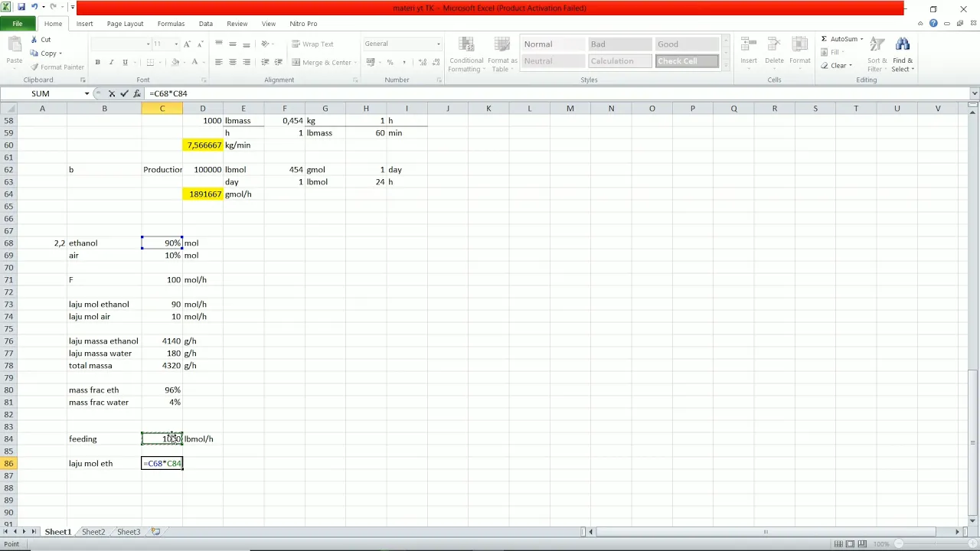The width and height of the screenshot is (980, 551).
Task: Toggle Middle Align vertical alignment
Action: pyautogui.click(x=233, y=44)
